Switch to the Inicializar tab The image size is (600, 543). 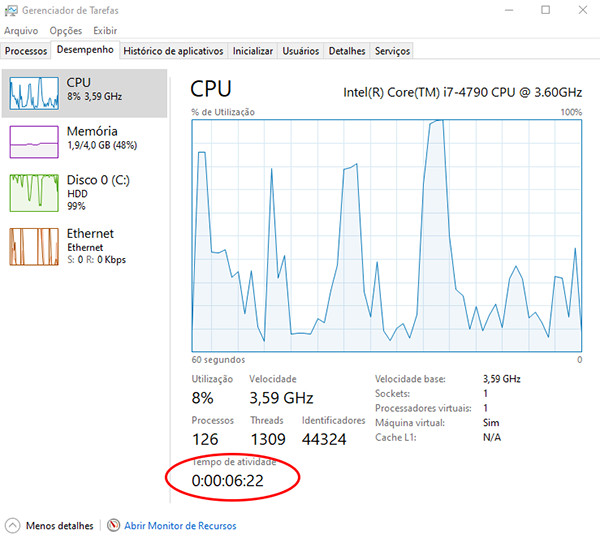pyautogui.click(x=252, y=50)
